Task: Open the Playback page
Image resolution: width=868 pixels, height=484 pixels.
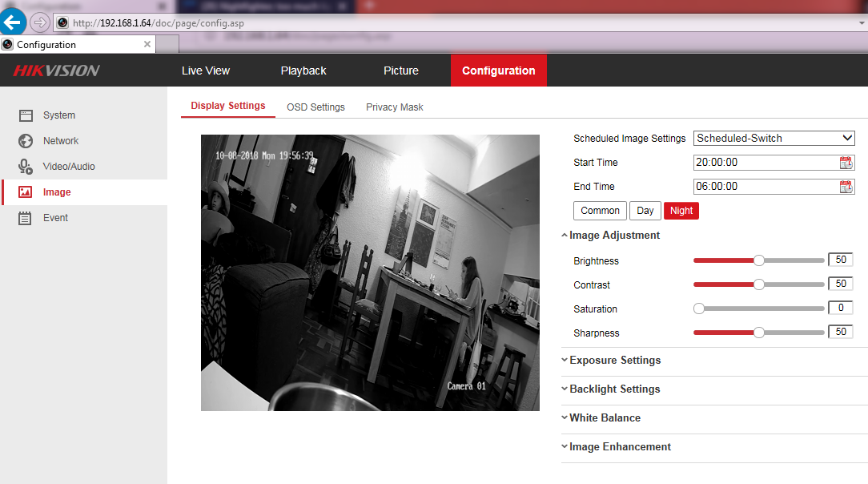Action: [303, 71]
